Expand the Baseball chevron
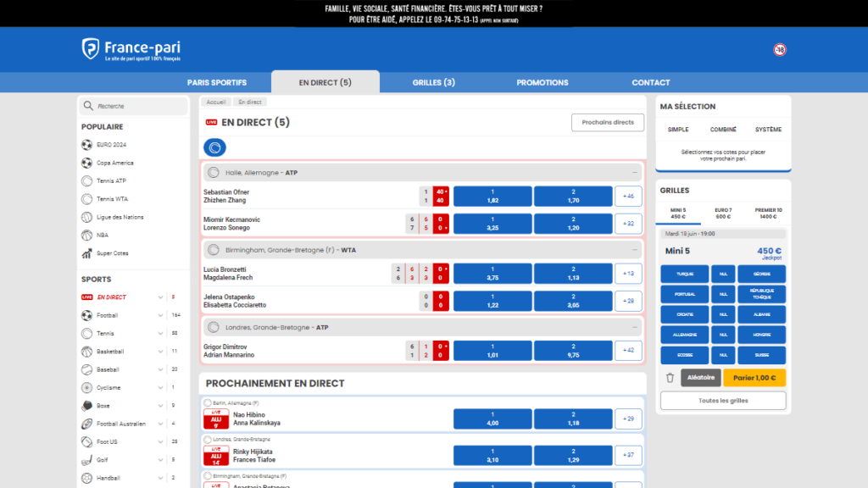 (160, 369)
